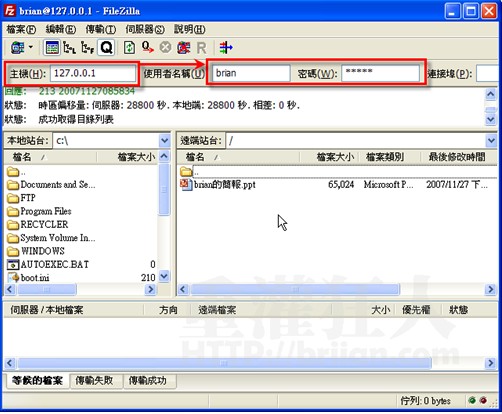The height and width of the screenshot is (414, 502).
Task: Toggle the transfer queue Q icon
Action: [x=106, y=48]
